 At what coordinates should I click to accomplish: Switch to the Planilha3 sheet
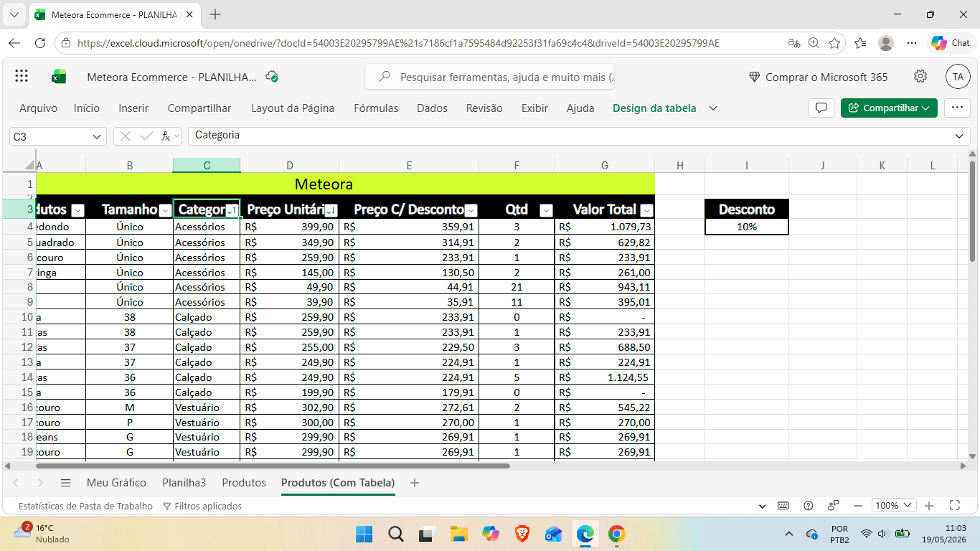(x=184, y=483)
